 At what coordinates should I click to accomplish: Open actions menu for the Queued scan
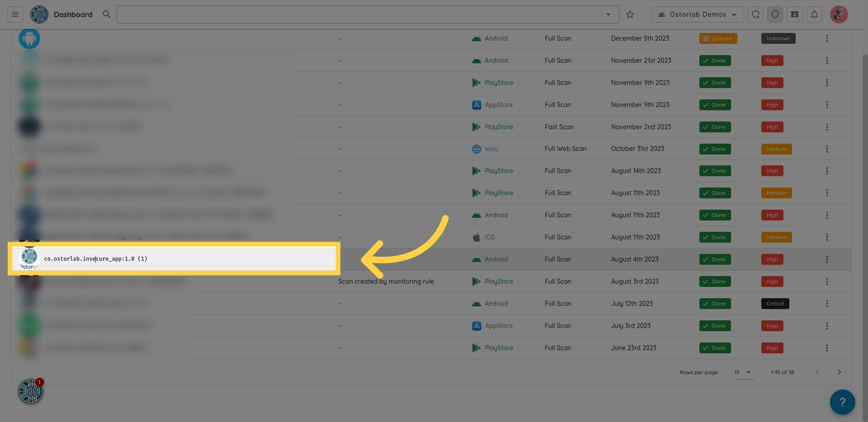tap(827, 38)
